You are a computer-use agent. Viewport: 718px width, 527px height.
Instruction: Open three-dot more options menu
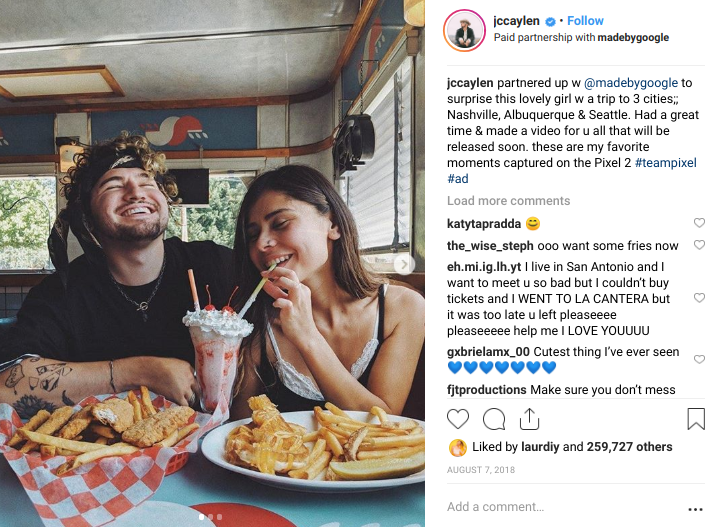coord(695,509)
